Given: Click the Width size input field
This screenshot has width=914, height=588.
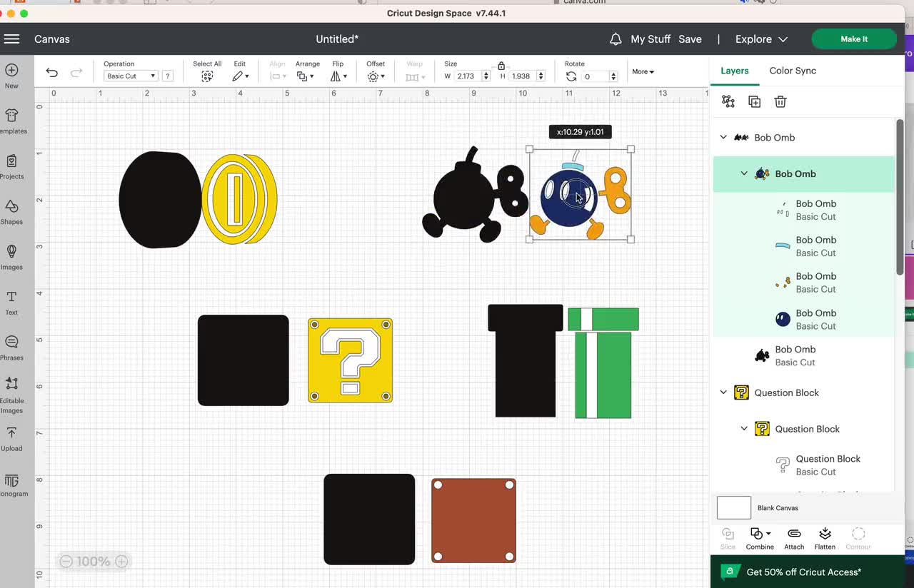Looking at the screenshot, I should pos(467,76).
